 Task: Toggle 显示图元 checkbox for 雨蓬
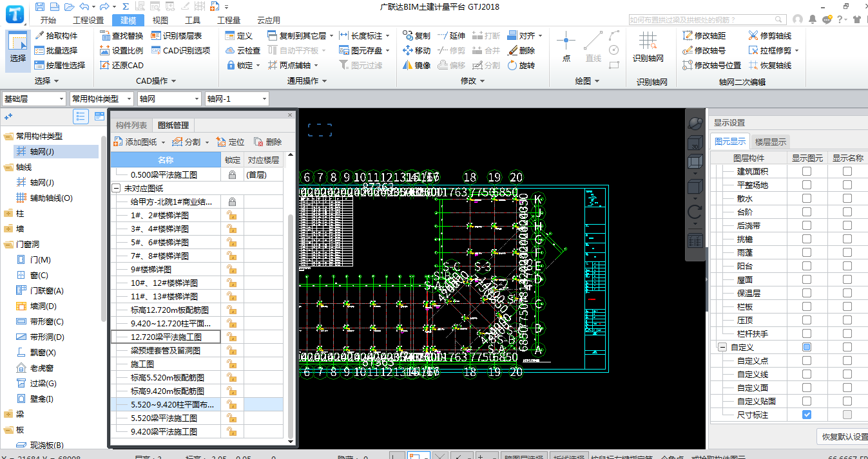[807, 252]
